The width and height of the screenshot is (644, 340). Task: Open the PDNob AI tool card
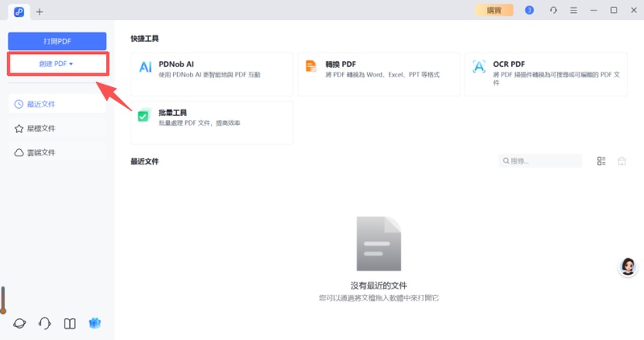(x=212, y=74)
